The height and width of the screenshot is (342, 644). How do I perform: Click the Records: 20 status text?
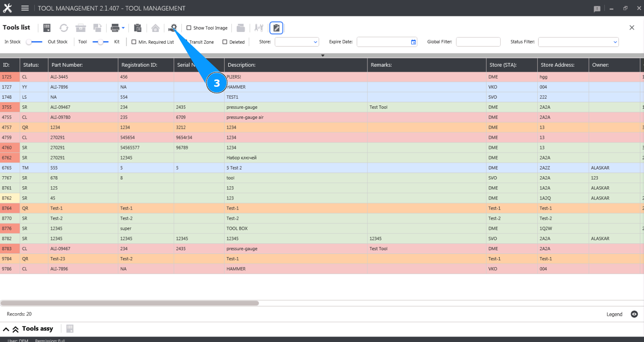point(19,314)
